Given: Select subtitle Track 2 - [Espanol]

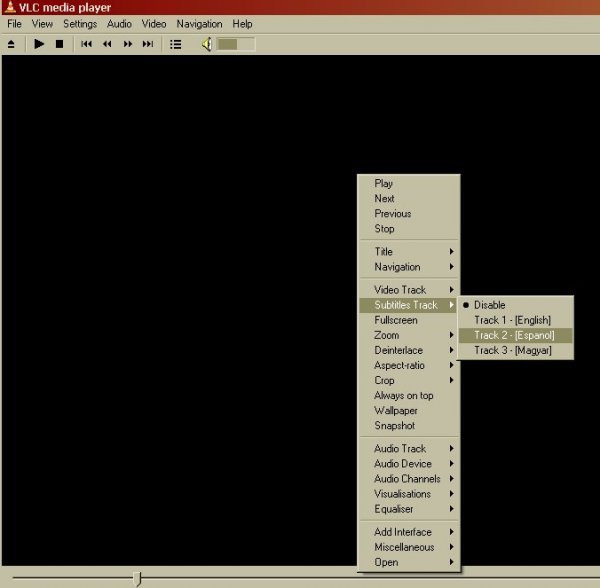Looking at the screenshot, I should 515,335.
